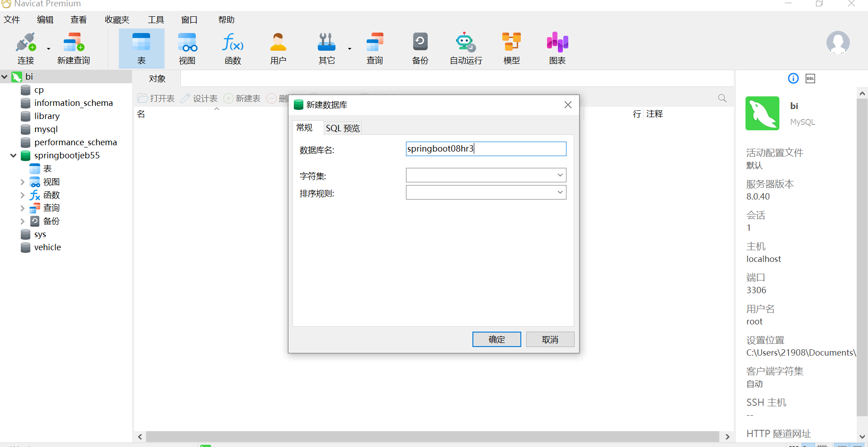Open the 排序规则 collation dropdown
868x447 pixels.
560,192
